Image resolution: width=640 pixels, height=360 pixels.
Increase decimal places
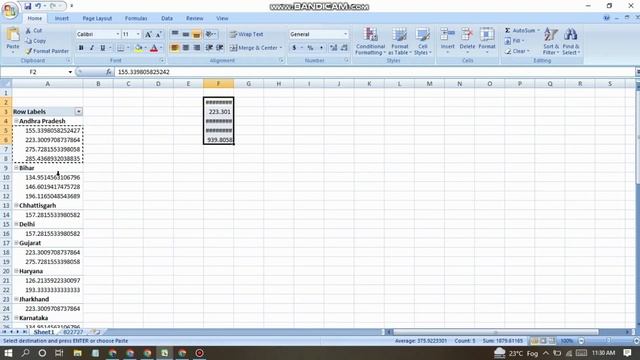pyautogui.click(x=333, y=48)
